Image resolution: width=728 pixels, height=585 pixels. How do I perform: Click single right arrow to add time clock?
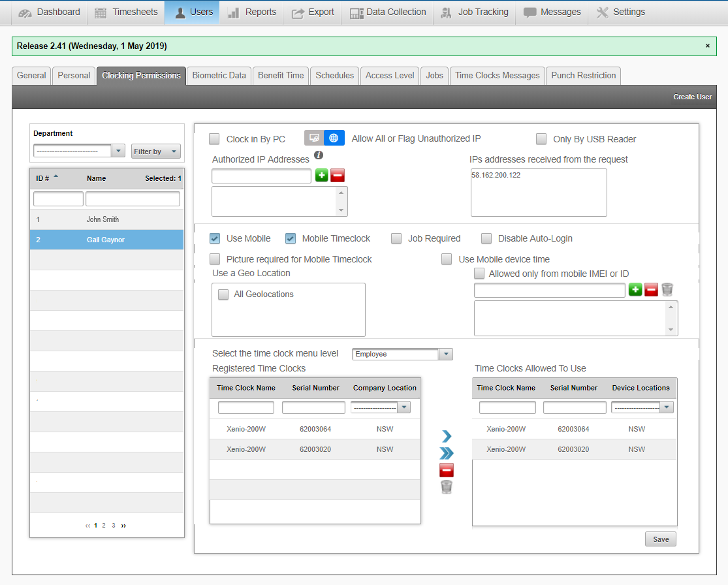pos(447,436)
